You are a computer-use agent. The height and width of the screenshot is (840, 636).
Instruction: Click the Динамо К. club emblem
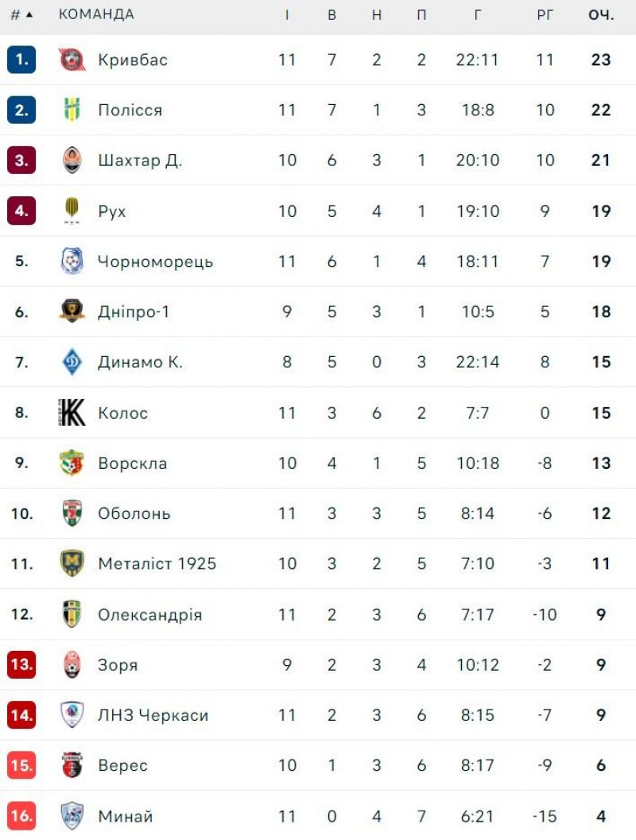click(72, 362)
